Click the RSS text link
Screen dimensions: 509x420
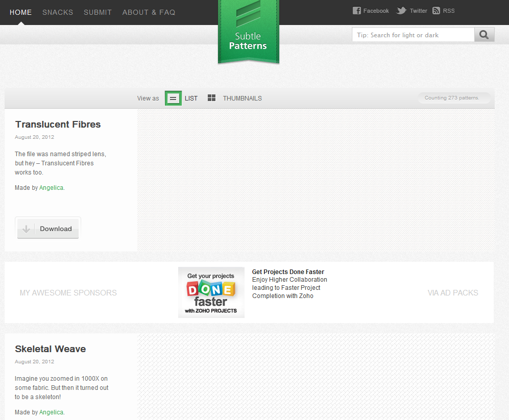[x=449, y=11]
